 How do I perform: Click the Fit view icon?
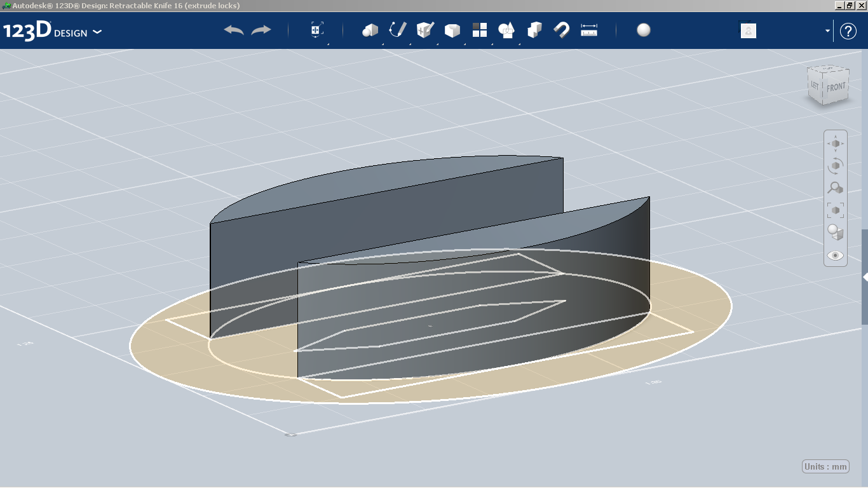[835, 210]
